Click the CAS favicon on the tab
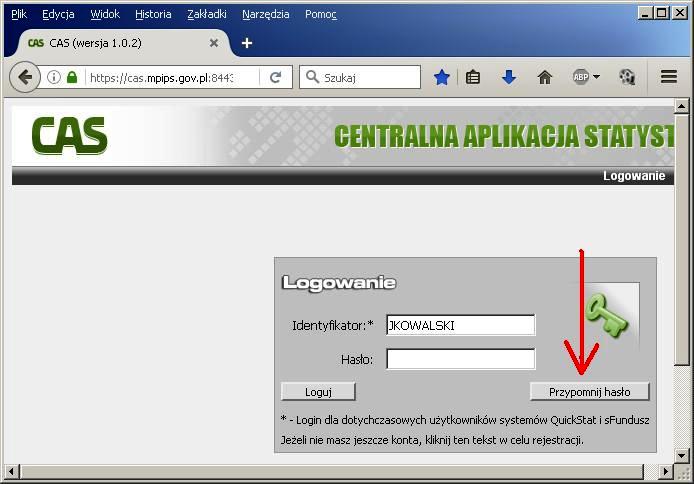Screen dimensions: 694x484 click(x=36, y=43)
